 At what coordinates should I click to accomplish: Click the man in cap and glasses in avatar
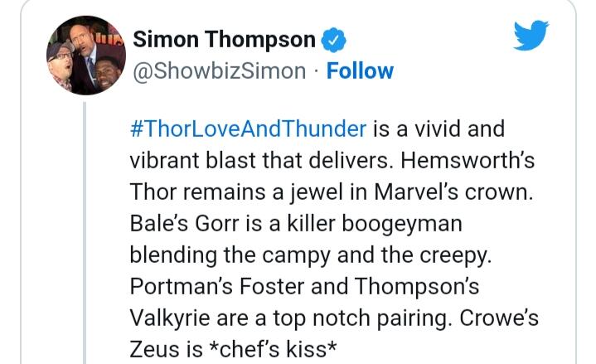(x=60, y=63)
